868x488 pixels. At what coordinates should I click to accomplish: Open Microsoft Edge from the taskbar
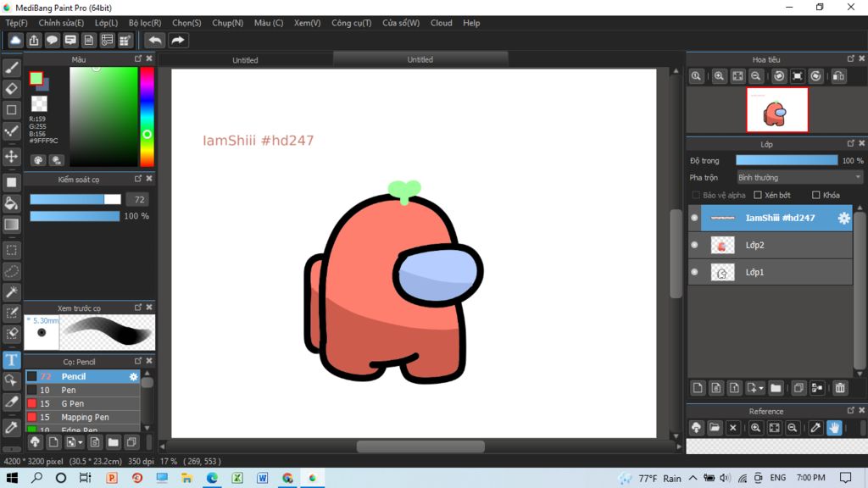click(212, 478)
